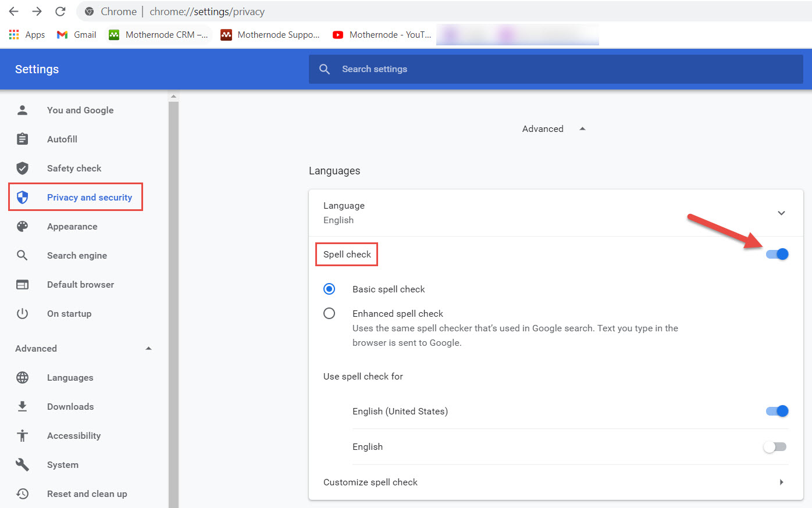
Task: Click the Search engine magnifying glass icon
Action: point(22,255)
